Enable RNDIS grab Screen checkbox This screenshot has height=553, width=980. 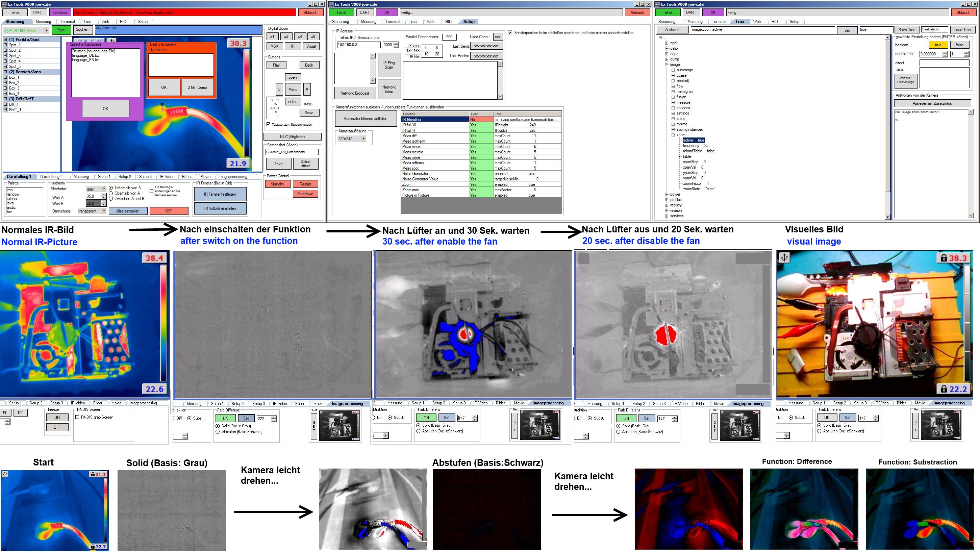(78, 417)
